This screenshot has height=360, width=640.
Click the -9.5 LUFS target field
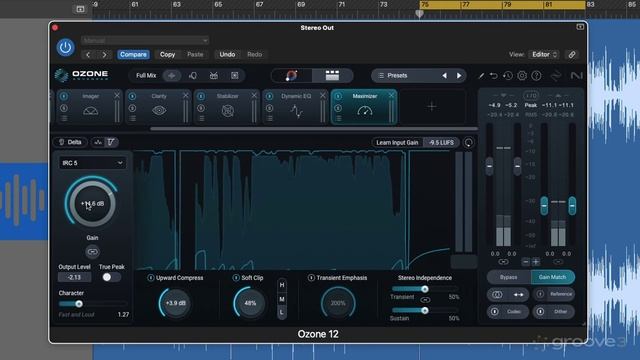click(x=441, y=142)
